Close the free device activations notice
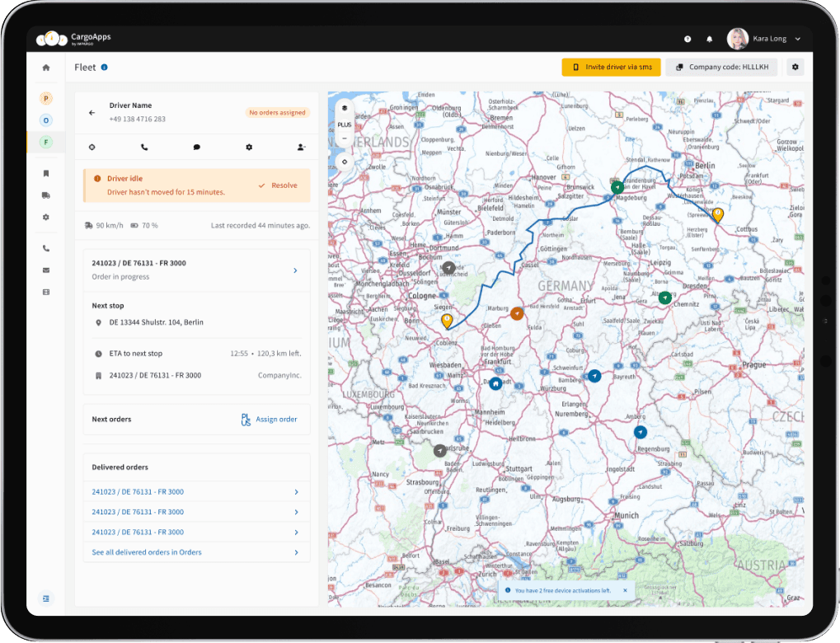This screenshot has height=643, width=840. click(x=625, y=590)
